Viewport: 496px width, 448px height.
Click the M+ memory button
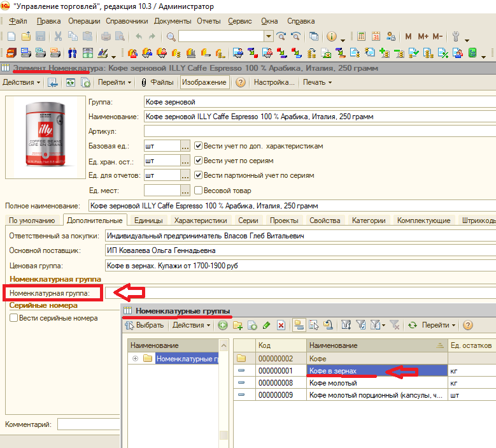point(423,36)
